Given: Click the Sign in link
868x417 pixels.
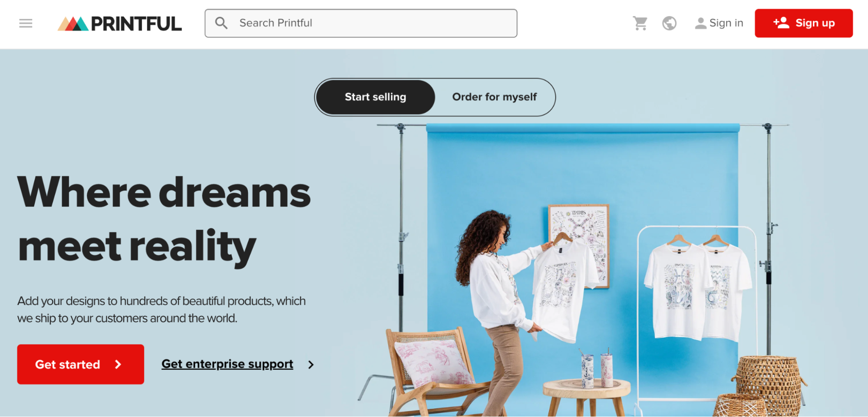Looking at the screenshot, I should pyautogui.click(x=719, y=23).
